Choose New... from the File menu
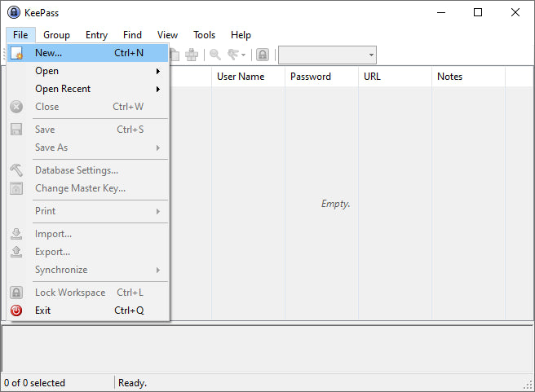 [x=88, y=53]
